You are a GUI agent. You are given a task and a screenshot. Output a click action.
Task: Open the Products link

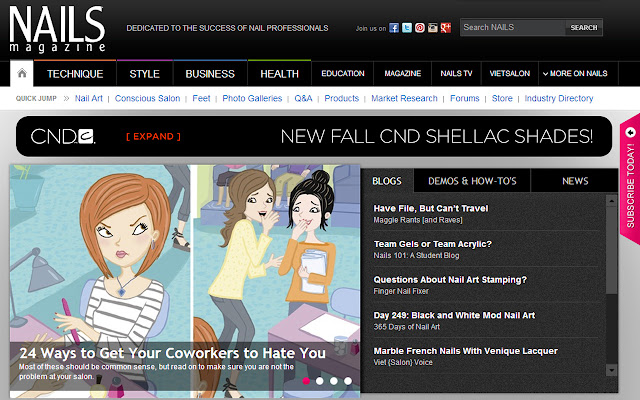pos(342,98)
